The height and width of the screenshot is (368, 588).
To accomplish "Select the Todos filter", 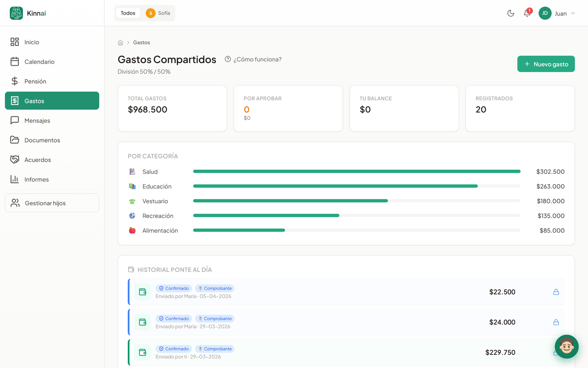I will (128, 13).
